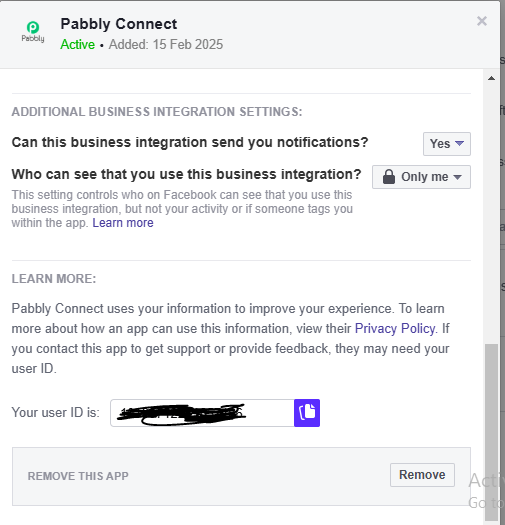Screen dimensions: 505x525
Task: Click inside the user ID field
Action: [x=202, y=413]
